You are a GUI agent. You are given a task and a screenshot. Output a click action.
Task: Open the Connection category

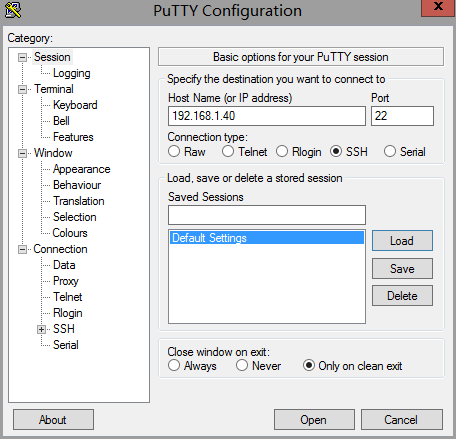60,249
